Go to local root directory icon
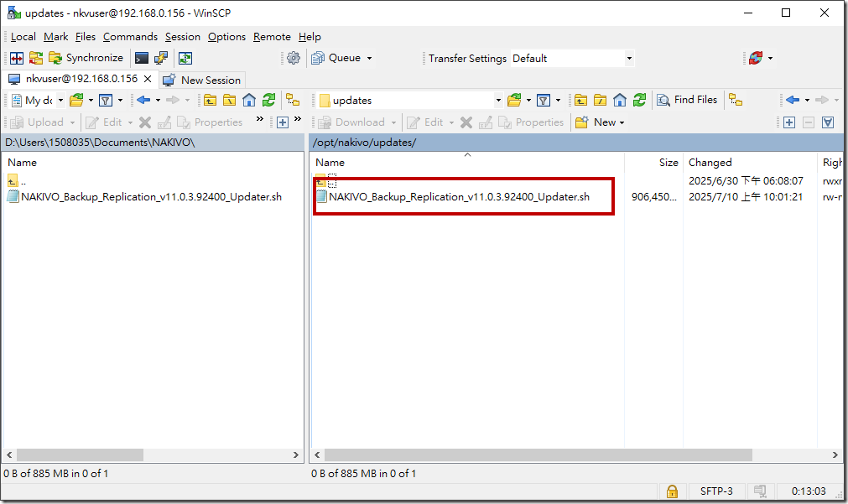The image size is (848, 504). coord(229,100)
